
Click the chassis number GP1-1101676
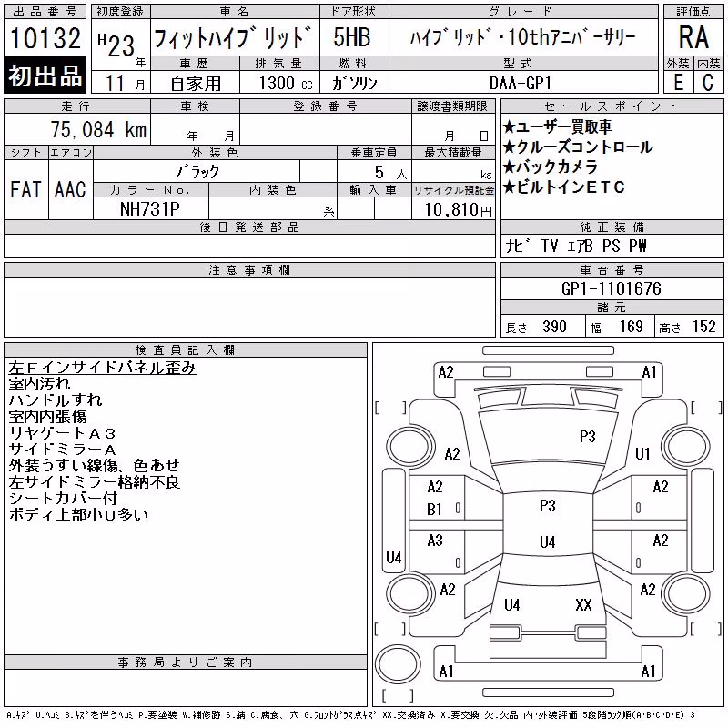tap(611, 288)
